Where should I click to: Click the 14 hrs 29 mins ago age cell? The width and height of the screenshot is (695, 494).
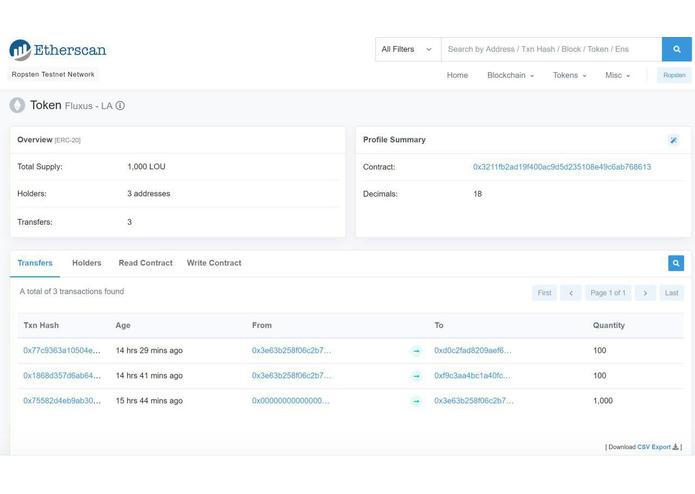coord(149,350)
